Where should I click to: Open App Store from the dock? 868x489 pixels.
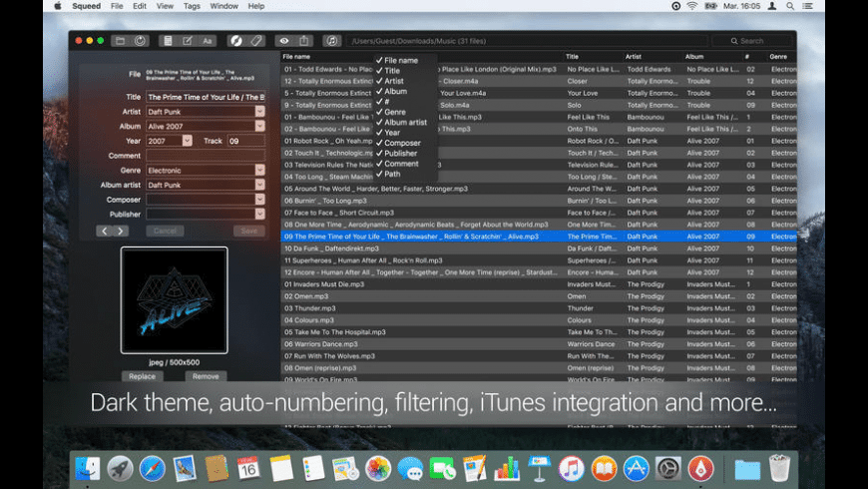(637, 468)
